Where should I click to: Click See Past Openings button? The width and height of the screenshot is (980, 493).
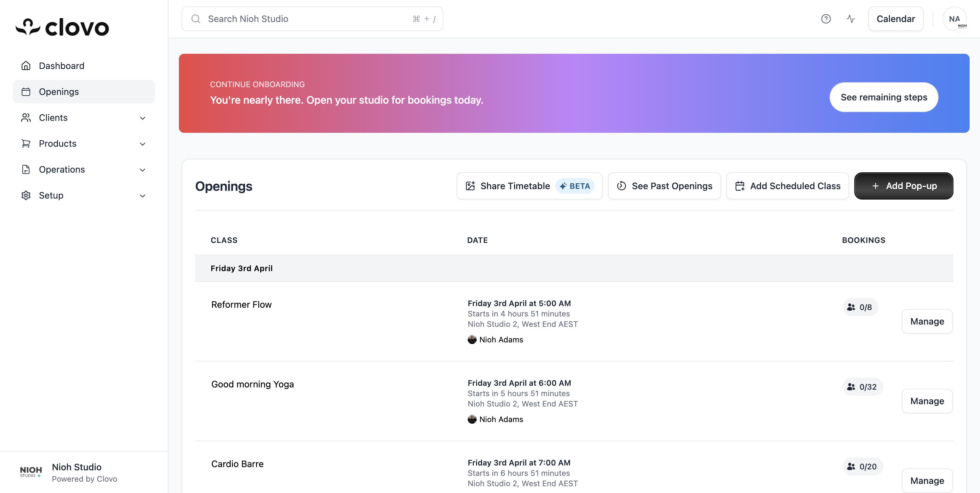[x=664, y=186]
